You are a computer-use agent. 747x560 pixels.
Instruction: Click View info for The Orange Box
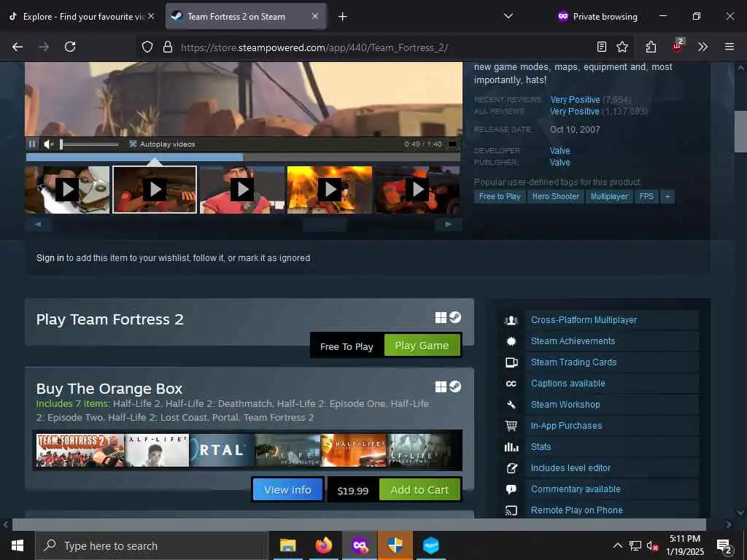click(x=287, y=489)
